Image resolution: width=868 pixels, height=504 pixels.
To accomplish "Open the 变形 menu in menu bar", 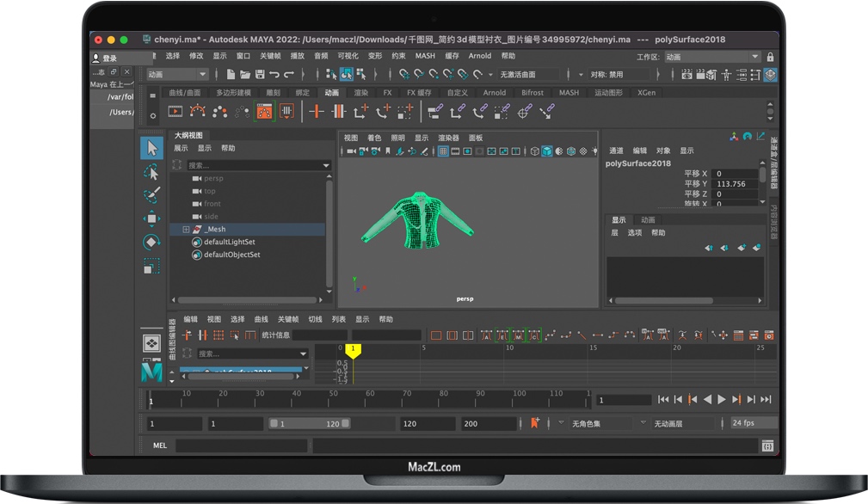I will (x=375, y=56).
